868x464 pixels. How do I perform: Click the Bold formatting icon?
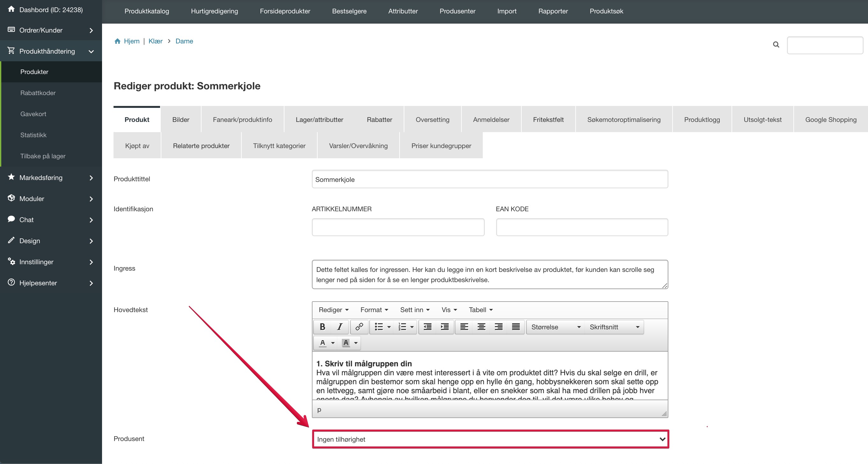322,327
